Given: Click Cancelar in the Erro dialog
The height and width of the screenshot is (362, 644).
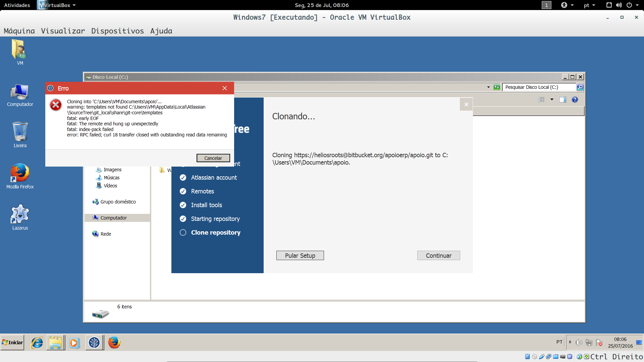Looking at the screenshot, I should pyautogui.click(x=213, y=158).
